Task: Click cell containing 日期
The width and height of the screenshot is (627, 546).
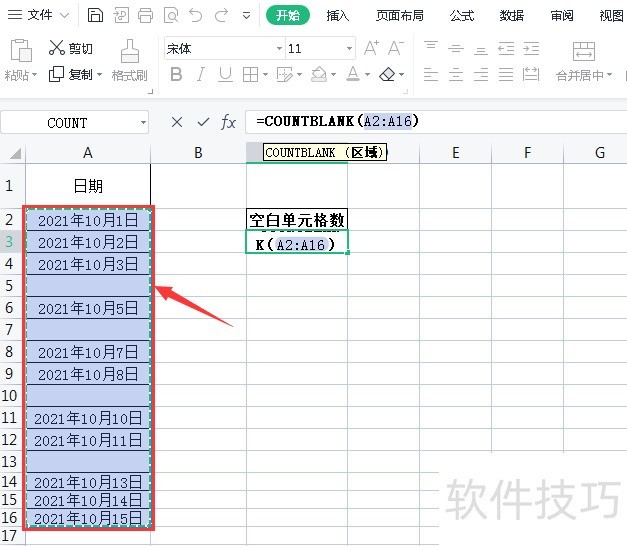Action: [88, 186]
